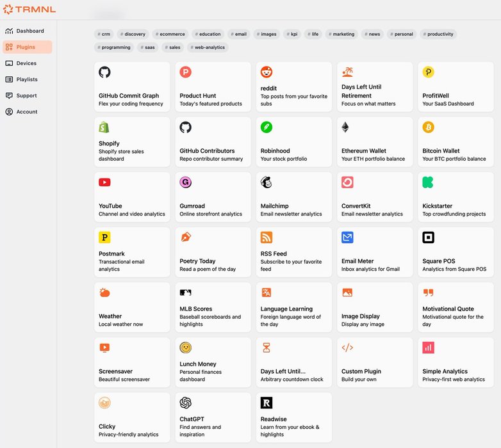Click the 'Top crowdfunding projects' description
The width and height of the screenshot is (501, 448).
pyautogui.click(x=454, y=214)
